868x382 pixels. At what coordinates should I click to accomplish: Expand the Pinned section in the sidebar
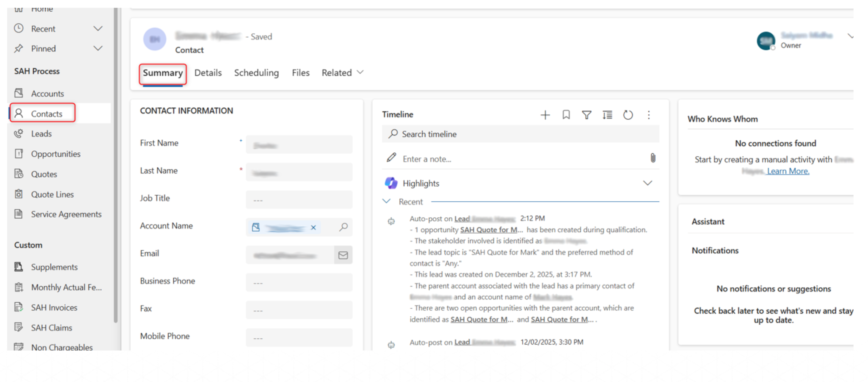pyautogui.click(x=98, y=48)
